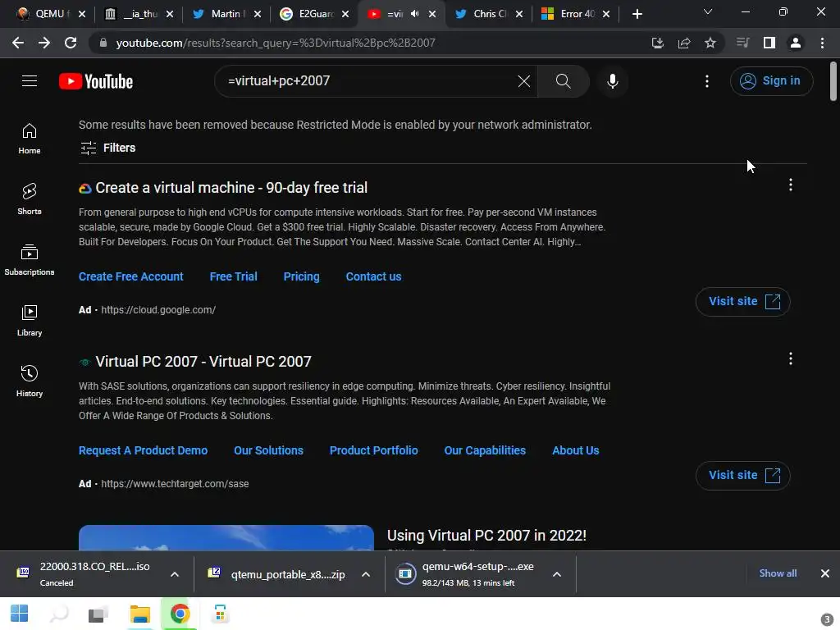Visit site for the techtarget ad

(742, 475)
